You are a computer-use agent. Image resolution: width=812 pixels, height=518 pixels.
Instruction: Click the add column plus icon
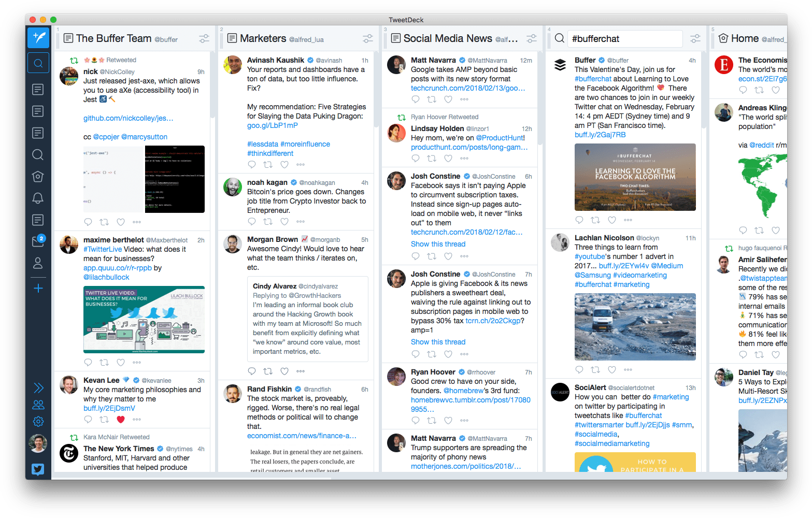click(38, 288)
